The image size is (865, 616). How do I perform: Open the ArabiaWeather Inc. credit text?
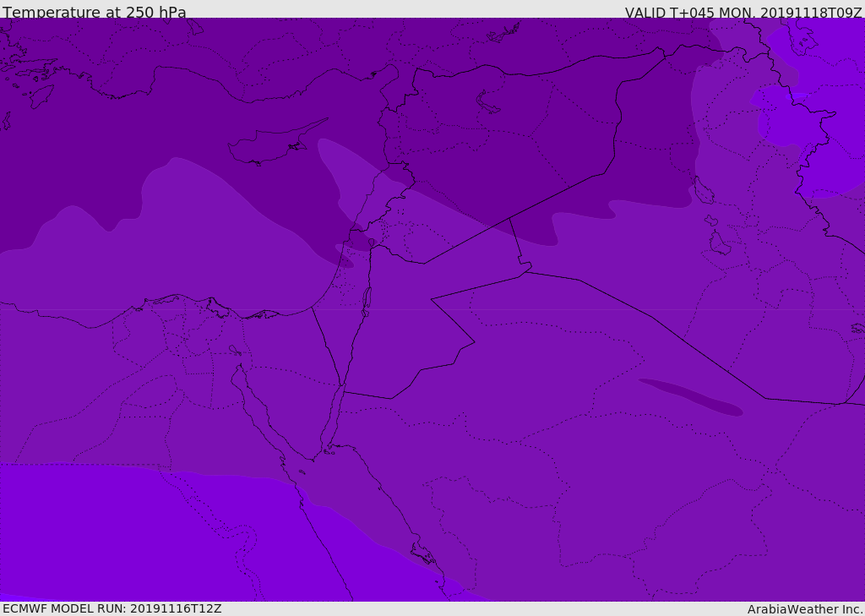point(805,608)
